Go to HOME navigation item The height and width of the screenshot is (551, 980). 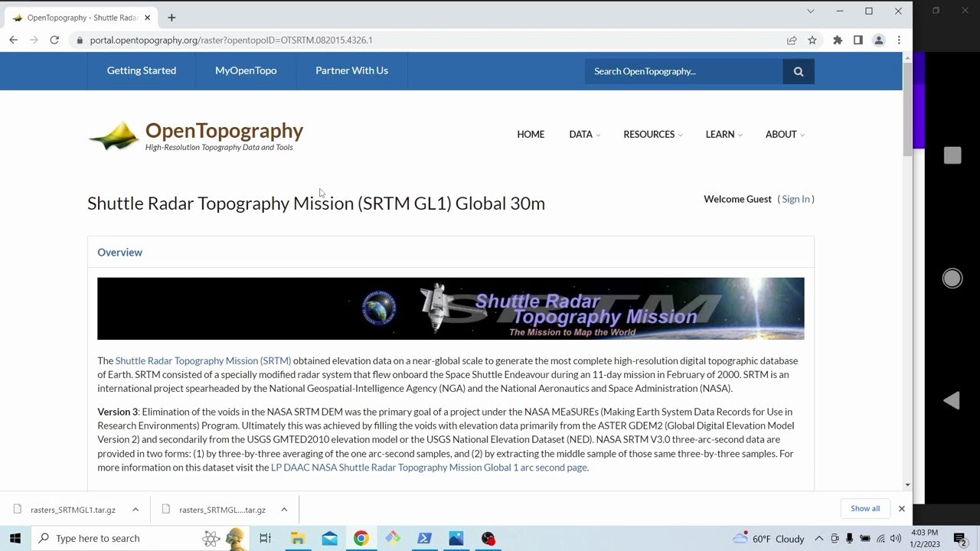531,134
